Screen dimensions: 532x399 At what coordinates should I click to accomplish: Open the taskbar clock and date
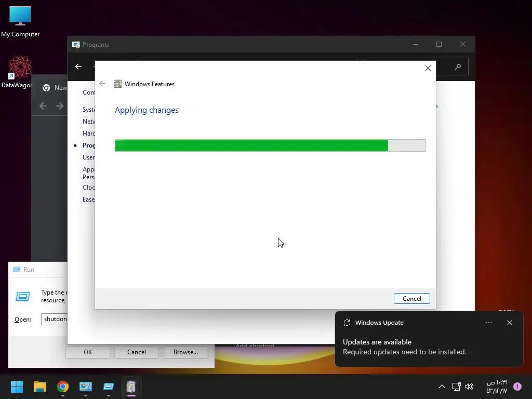[497, 387]
